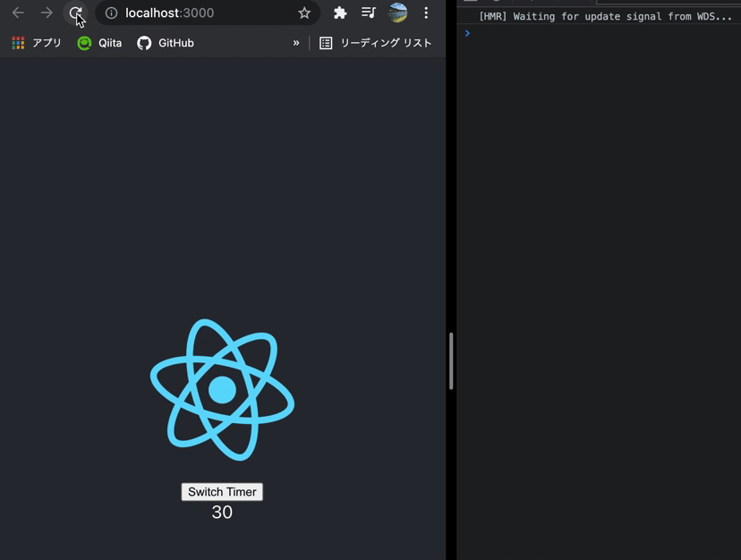Click the forward navigation arrow
The width and height of the screenshot is (741, 560).
click(47, 13)
